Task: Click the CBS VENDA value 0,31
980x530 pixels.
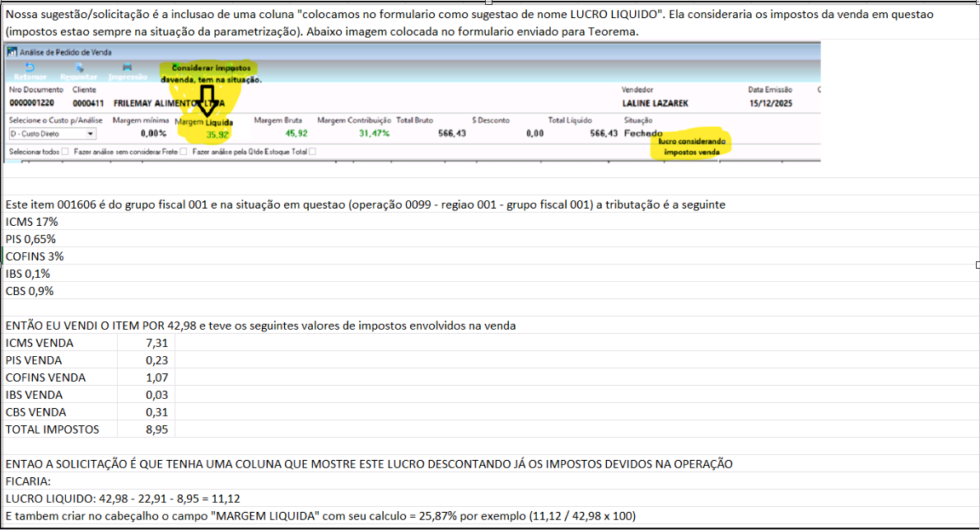Action: click(147, 412)
